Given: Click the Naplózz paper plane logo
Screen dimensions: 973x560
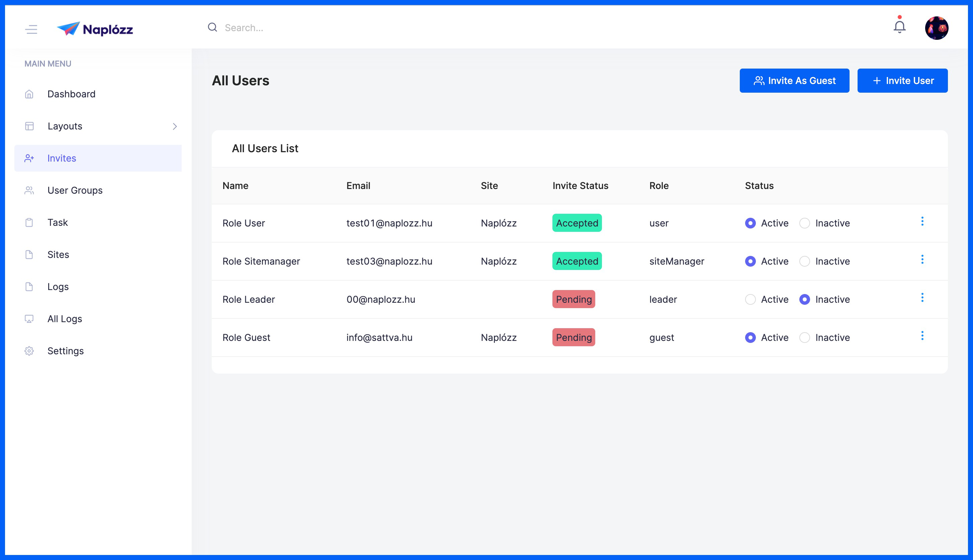Looking at the screenshot, I should (69, 29).
